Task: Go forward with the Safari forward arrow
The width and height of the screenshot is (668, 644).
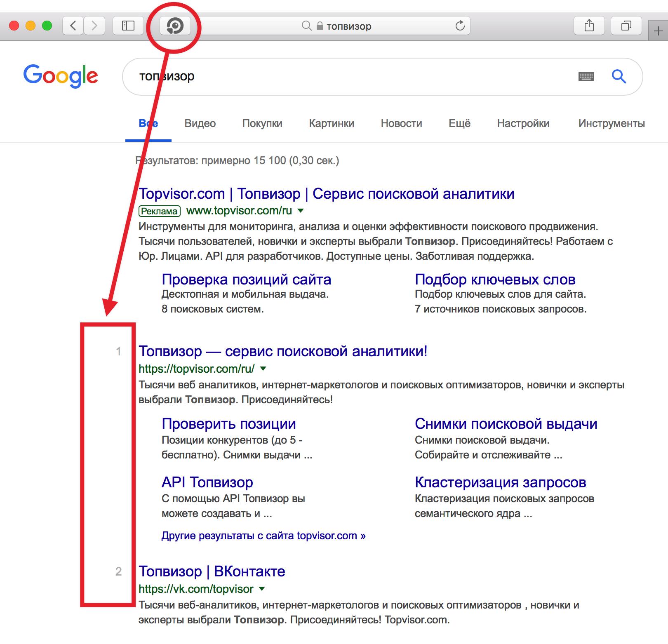Action: (94, 26)
